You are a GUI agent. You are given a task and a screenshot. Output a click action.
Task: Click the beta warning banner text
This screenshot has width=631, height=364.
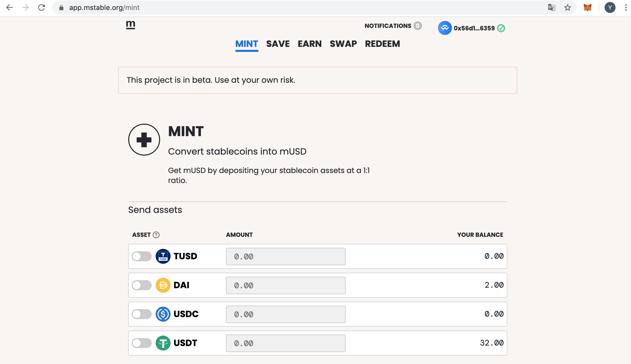click(x=211, y=80)
